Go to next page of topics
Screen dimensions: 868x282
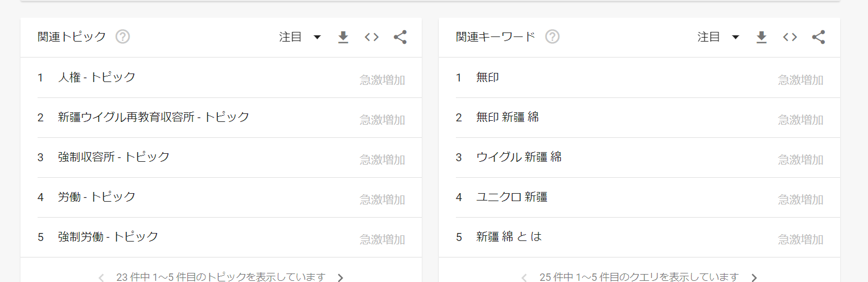point(340,278)
